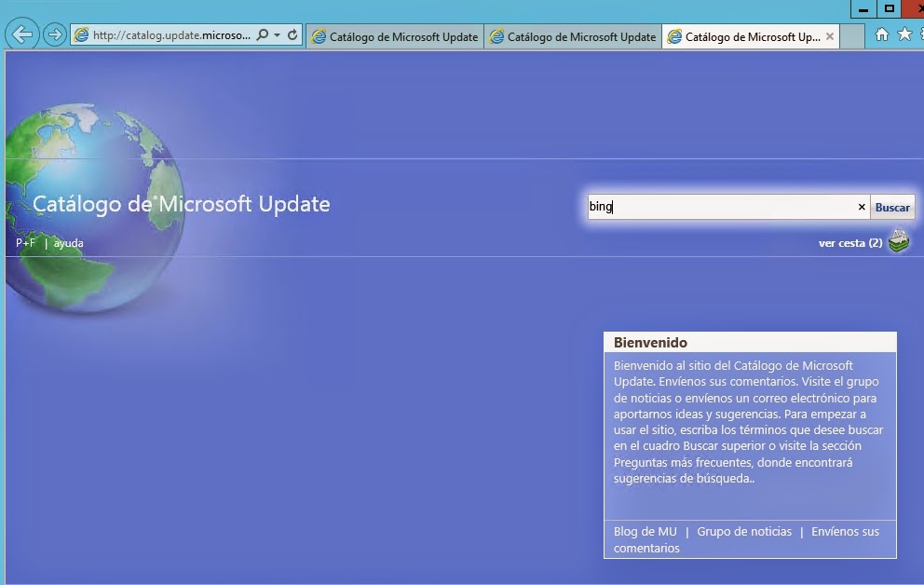The height and width of the screenshot is (585, 924).
Task: Open the Blog de MU link
Action: pyautogui.click(x=645, y=531)
